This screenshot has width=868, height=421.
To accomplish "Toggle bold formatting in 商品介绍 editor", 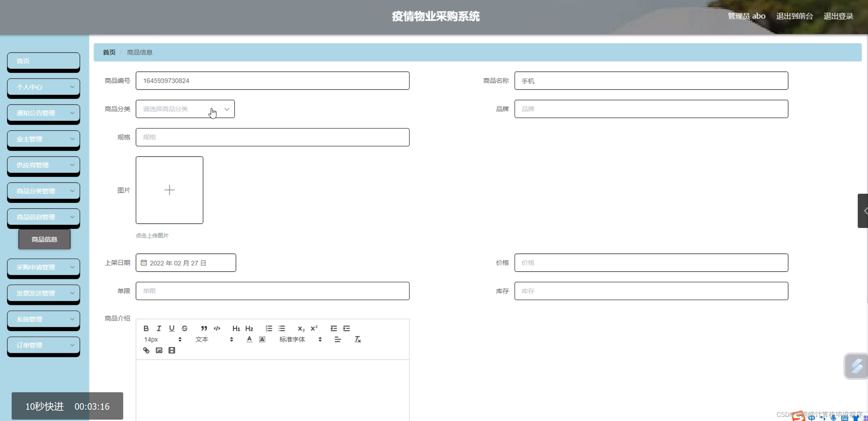I will 146,328.
